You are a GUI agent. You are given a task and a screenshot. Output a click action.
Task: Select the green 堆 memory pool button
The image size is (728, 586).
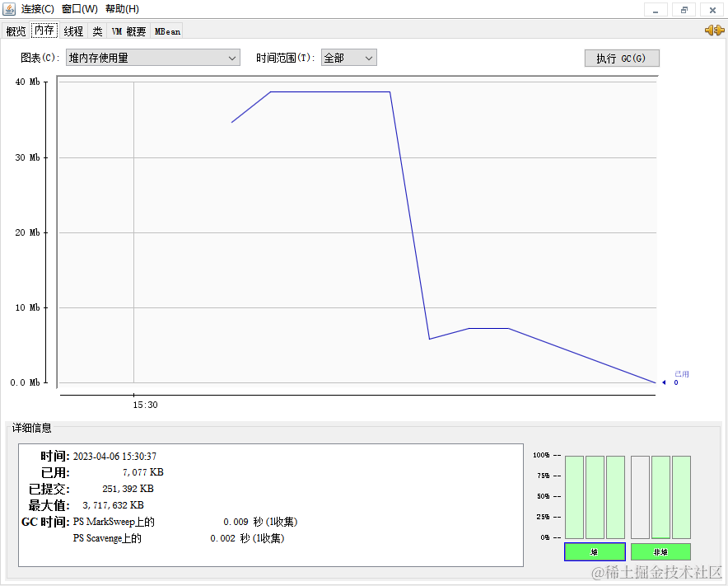coord(595,552)
